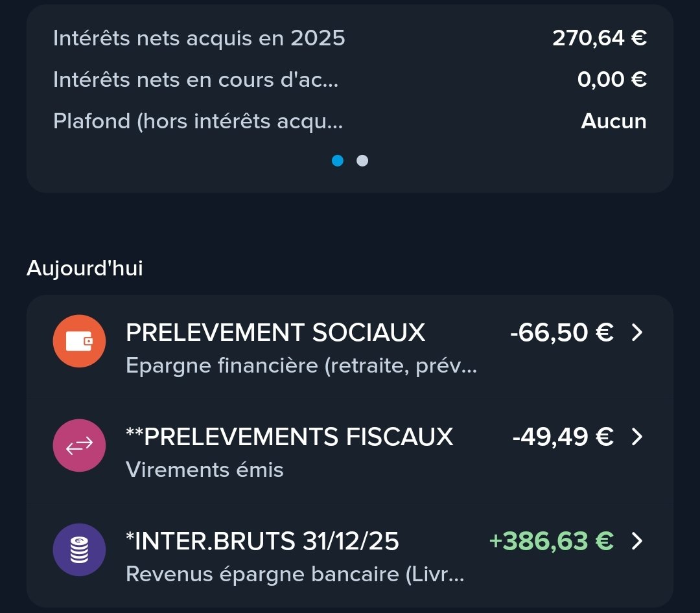Open the **PRELEVEMENTS FISCAUX transaction title
Viewport: 700px width, 613px height.
[289, 437]
